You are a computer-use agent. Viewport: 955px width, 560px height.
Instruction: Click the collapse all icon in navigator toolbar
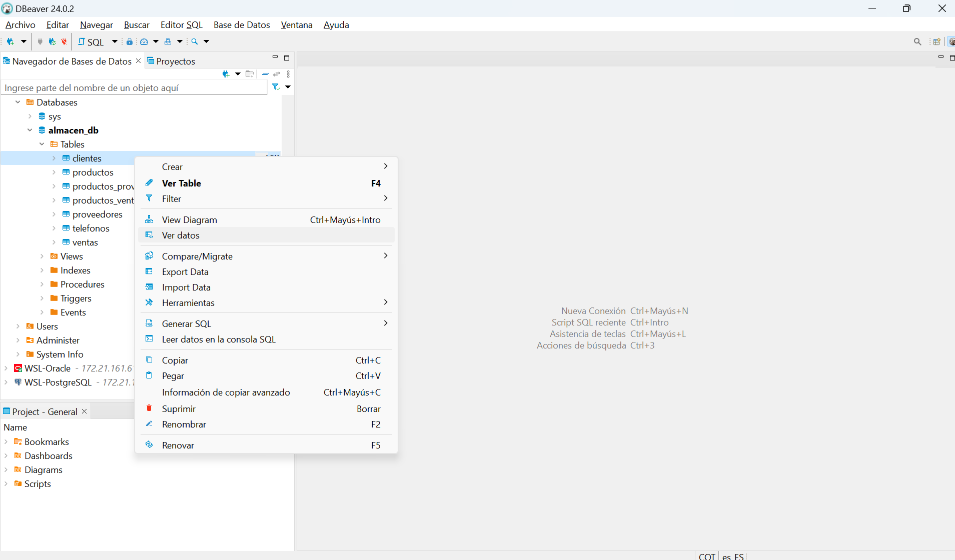[266, 74]
